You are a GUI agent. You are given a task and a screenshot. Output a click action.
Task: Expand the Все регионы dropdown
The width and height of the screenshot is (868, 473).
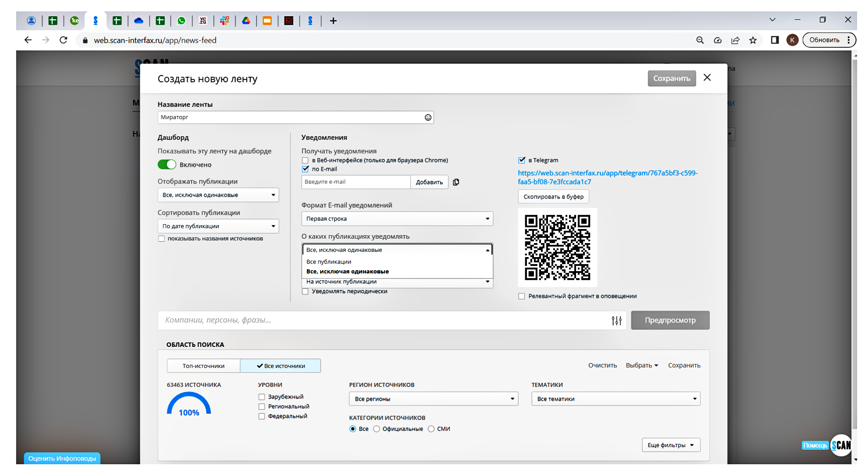(x=433, y=399)
